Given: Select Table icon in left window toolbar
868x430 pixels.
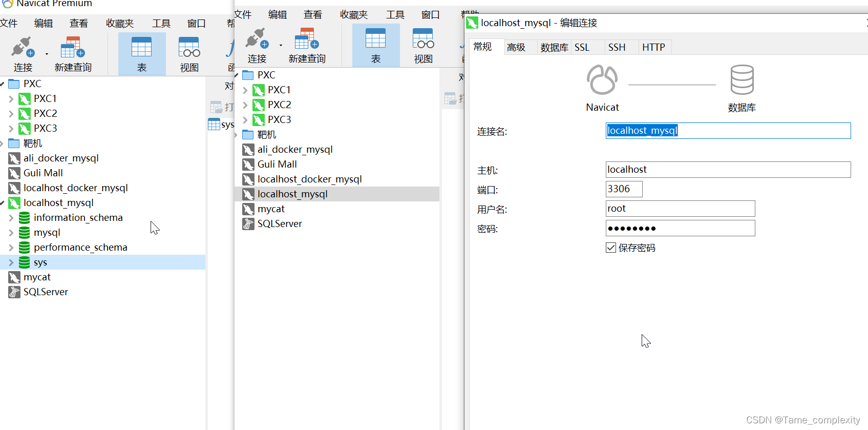Looking at the screenshot, I should click(x=142, y=54).
